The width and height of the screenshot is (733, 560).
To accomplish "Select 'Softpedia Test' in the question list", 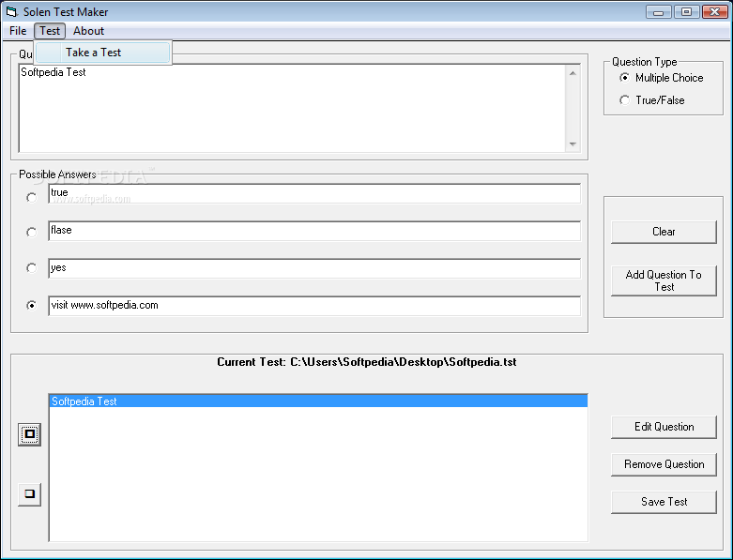I will pos(318,401).
